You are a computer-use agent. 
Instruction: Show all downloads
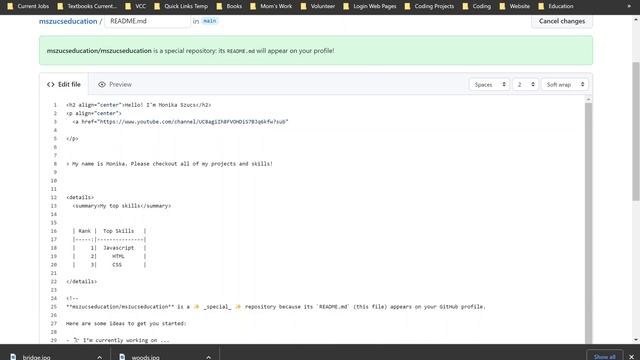604,356
